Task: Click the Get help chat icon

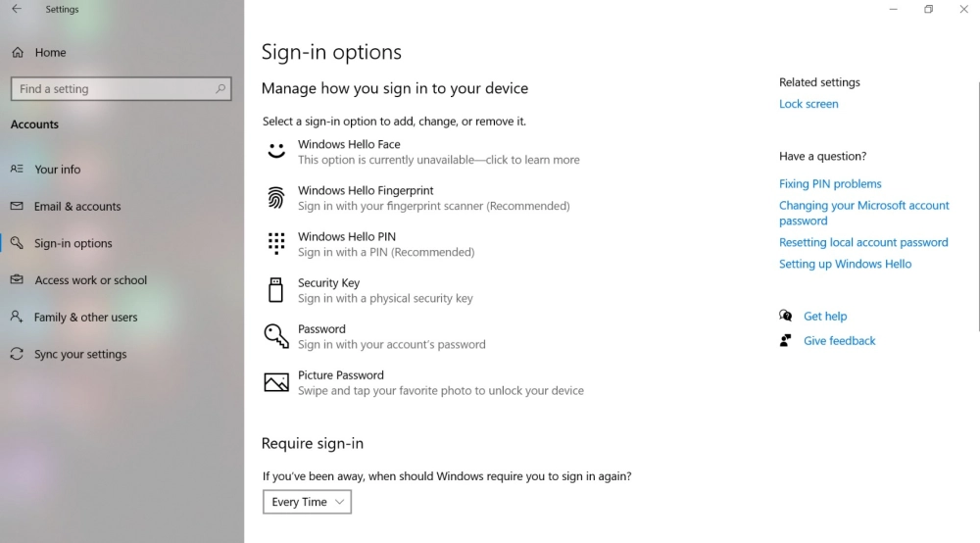Action: pyautogui.click(x=786, y=316)
